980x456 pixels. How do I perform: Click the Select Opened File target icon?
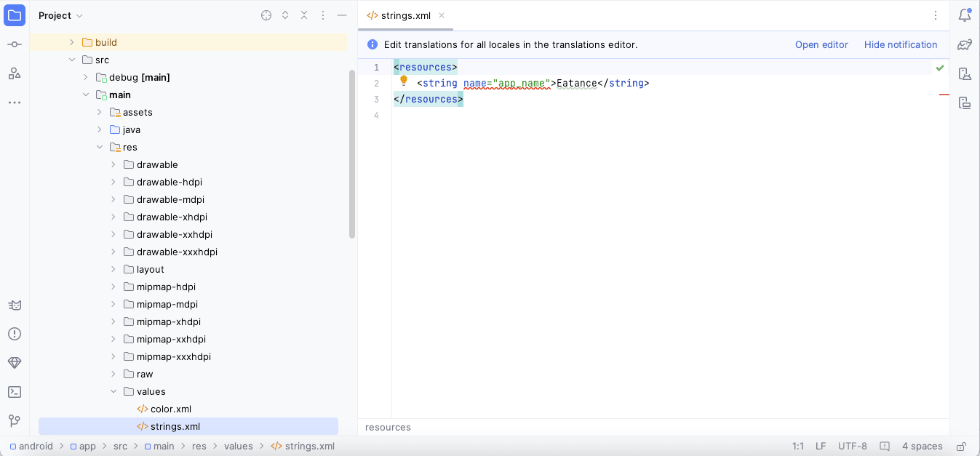[266, 15]
